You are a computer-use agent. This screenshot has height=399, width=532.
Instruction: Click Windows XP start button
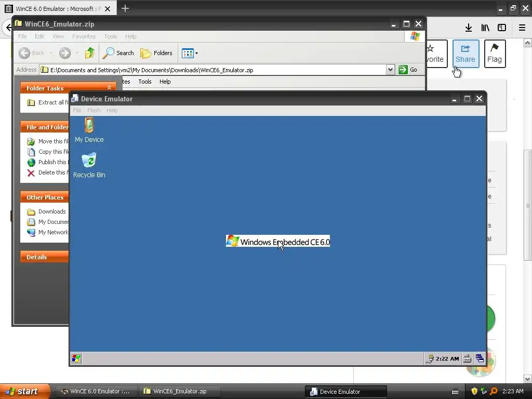(25, 391)
